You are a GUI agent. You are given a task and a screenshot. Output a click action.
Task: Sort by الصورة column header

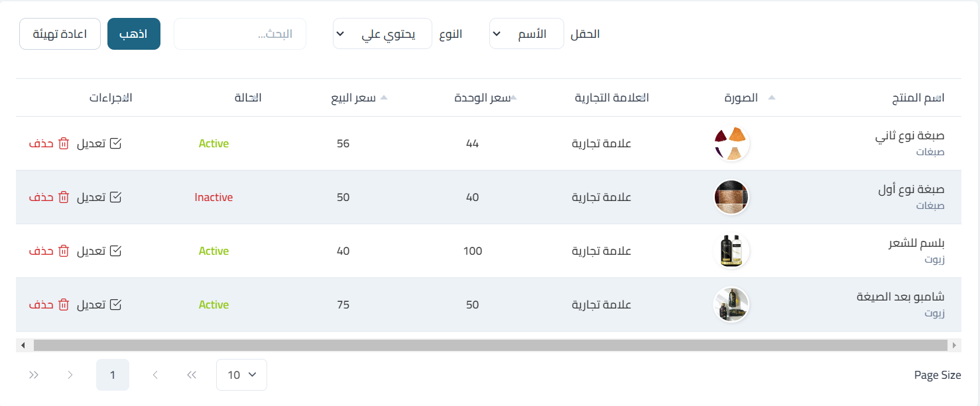741,98
